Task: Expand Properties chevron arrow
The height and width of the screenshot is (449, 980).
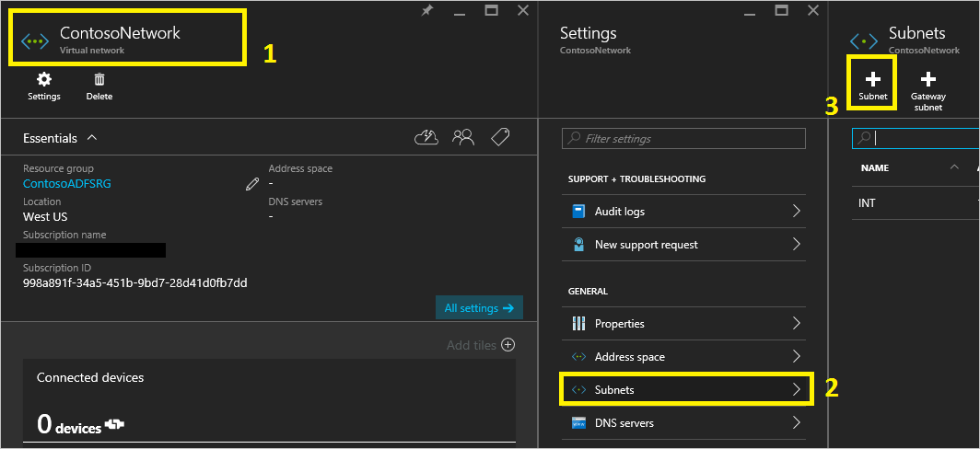Action: (796, 324)
